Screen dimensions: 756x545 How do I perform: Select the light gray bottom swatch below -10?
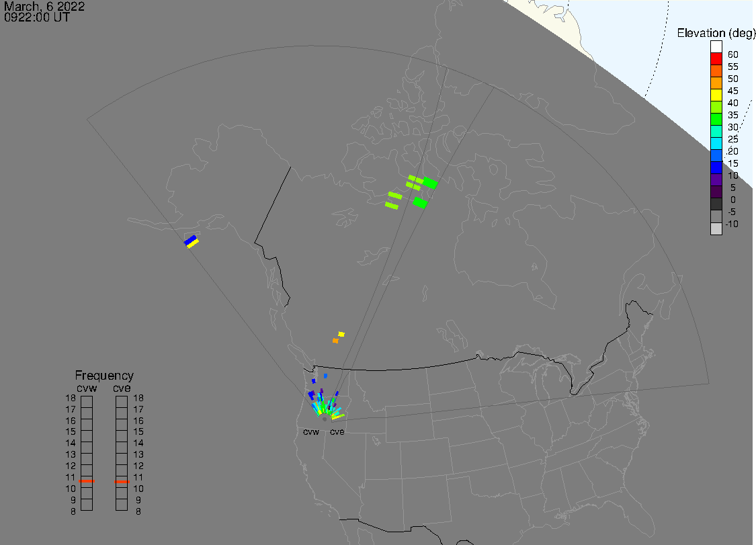[x=716, y=228]
